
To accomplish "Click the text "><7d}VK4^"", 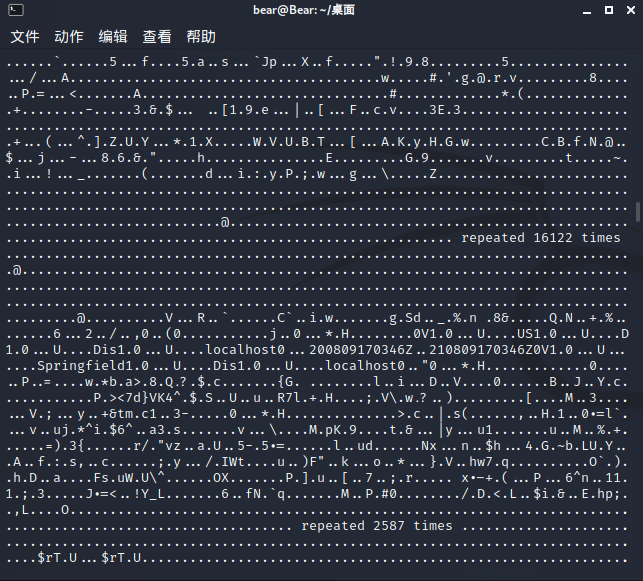I will click(x=145, y=398).
